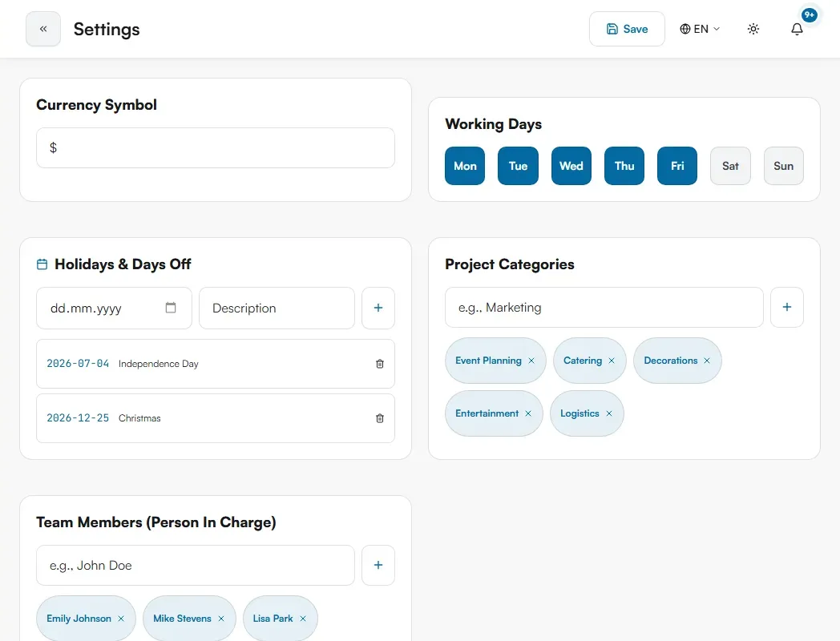
Task: Save the settings
Action: pyautogui.click(x=628, y=29)
